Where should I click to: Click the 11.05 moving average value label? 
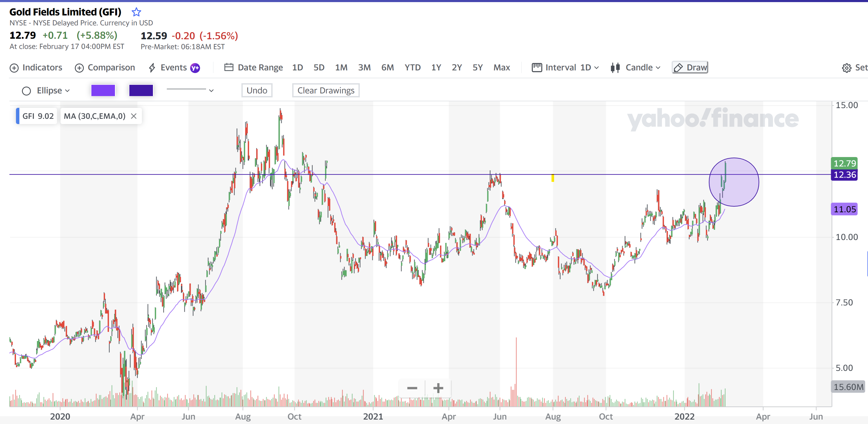(x=844, y=209)
